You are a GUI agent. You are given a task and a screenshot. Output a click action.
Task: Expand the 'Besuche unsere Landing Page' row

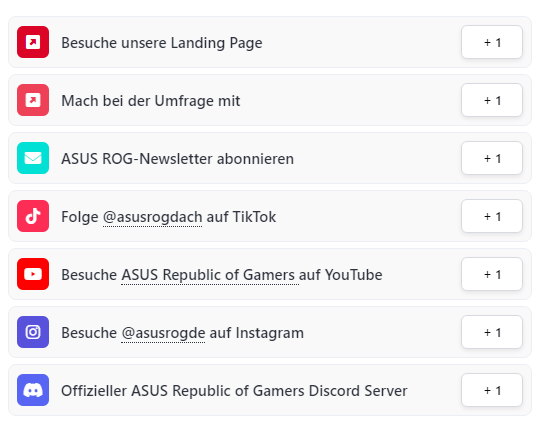click(x=270, y=42)
